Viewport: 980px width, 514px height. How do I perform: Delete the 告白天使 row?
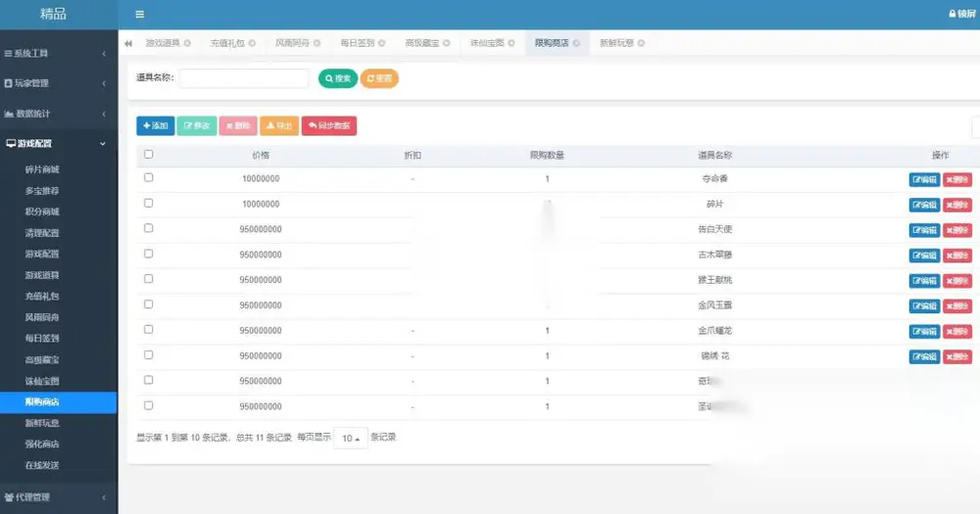coord(957,230)
